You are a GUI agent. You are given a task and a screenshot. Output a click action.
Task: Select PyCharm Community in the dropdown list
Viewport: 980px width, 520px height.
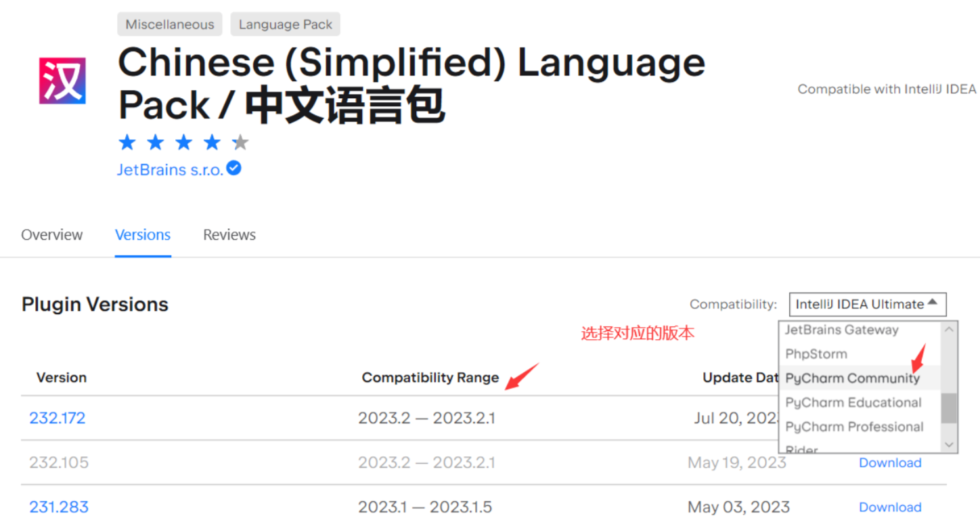point(860,378)
